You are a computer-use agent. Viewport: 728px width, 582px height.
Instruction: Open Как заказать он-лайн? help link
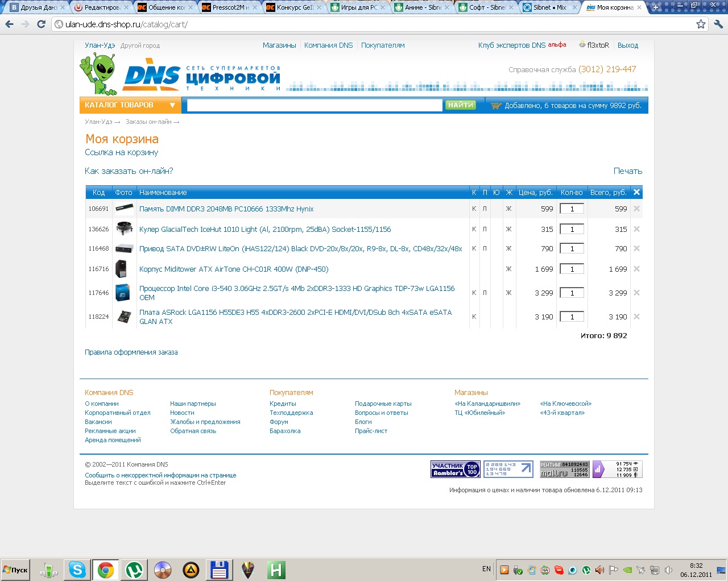click(x=129, y=171)
